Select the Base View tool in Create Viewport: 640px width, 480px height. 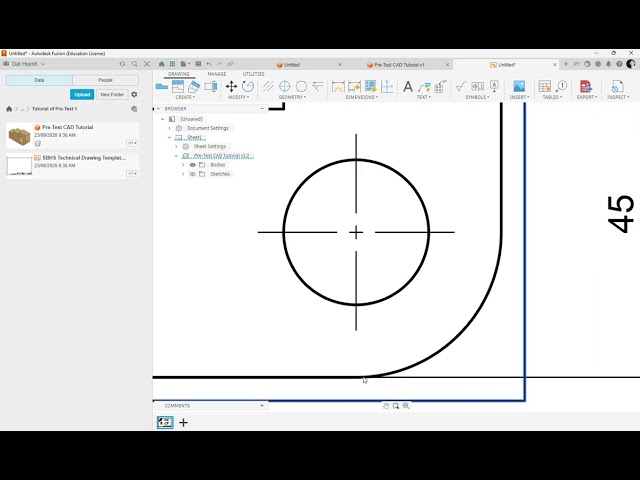tap(162, 86)
